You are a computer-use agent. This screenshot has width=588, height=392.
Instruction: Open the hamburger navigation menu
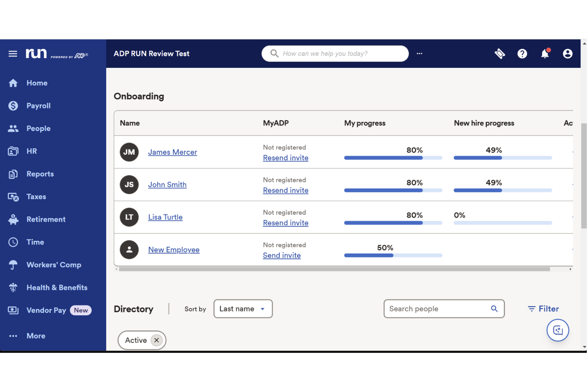pyautogui.click(x=13, y=54)
